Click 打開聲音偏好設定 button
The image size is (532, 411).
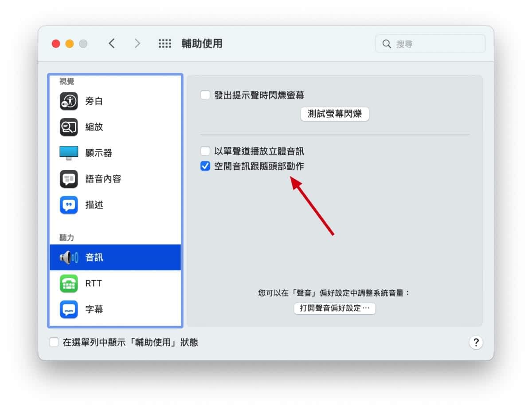(335, 308)
